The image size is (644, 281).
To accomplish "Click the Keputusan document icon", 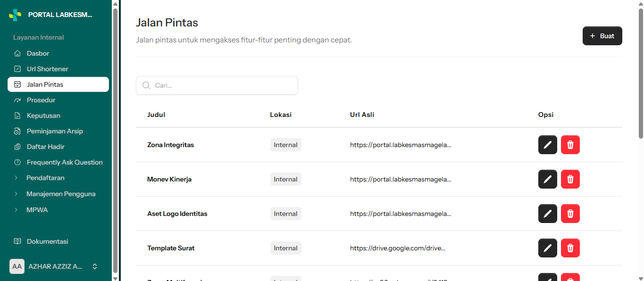I will [x=17, y=116].
